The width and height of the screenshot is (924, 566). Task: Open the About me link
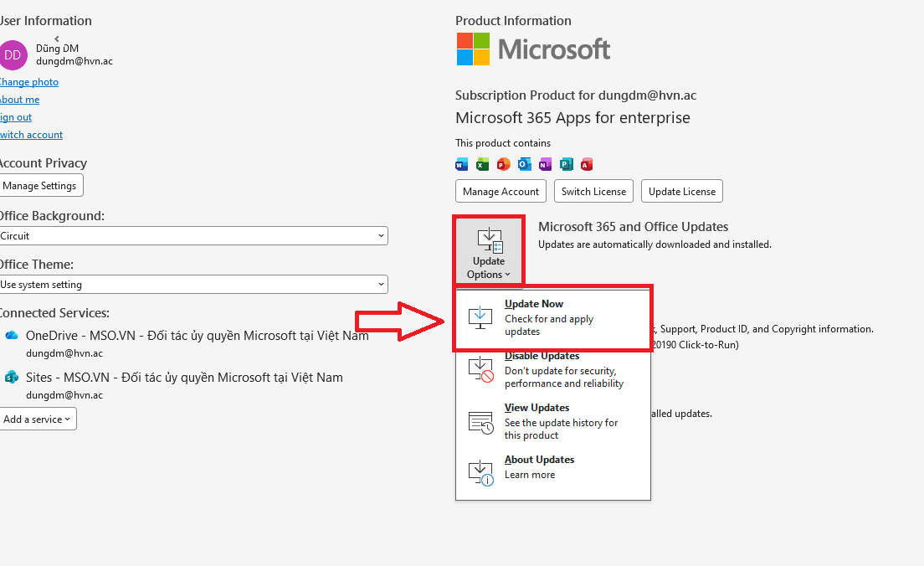click(19, 100)
